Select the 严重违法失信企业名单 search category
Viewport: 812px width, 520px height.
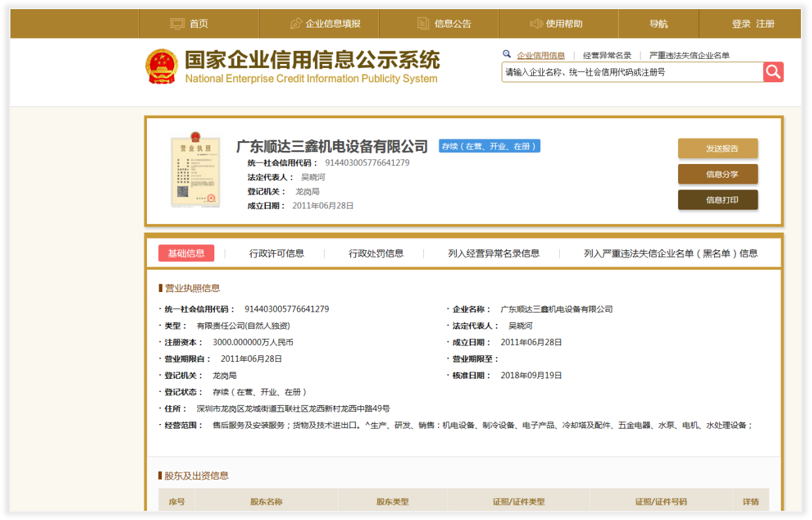689,56
